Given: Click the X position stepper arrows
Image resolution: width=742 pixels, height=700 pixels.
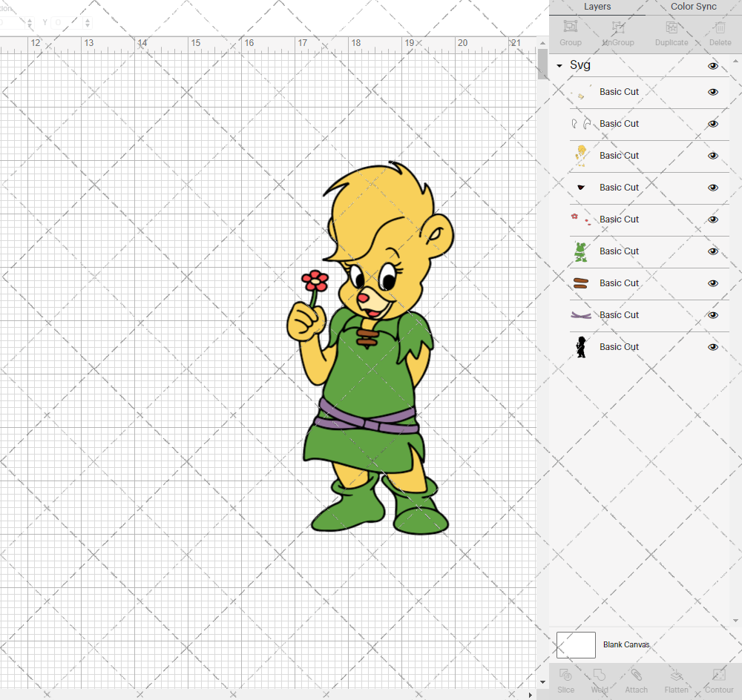Looking at the screenshot, I should [30, 23].
